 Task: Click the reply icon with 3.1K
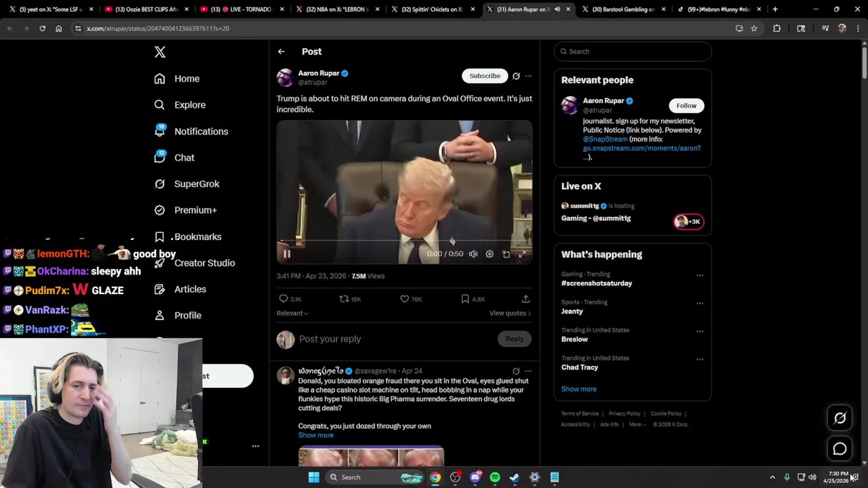[x=290, y=299]
